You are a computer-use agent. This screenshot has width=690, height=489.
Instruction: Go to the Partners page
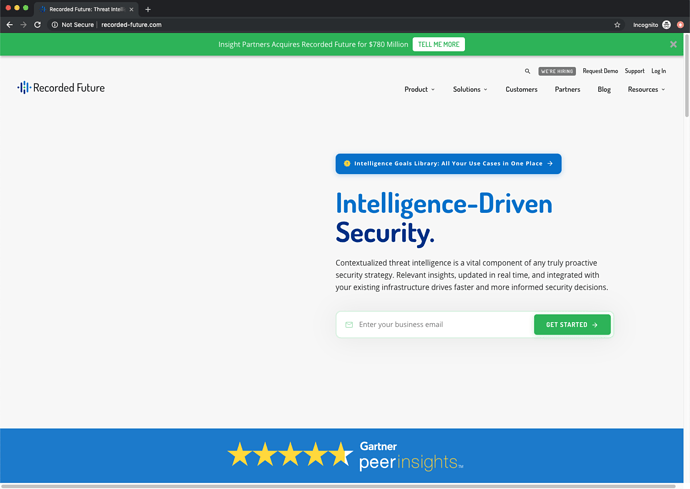(567, 89)
